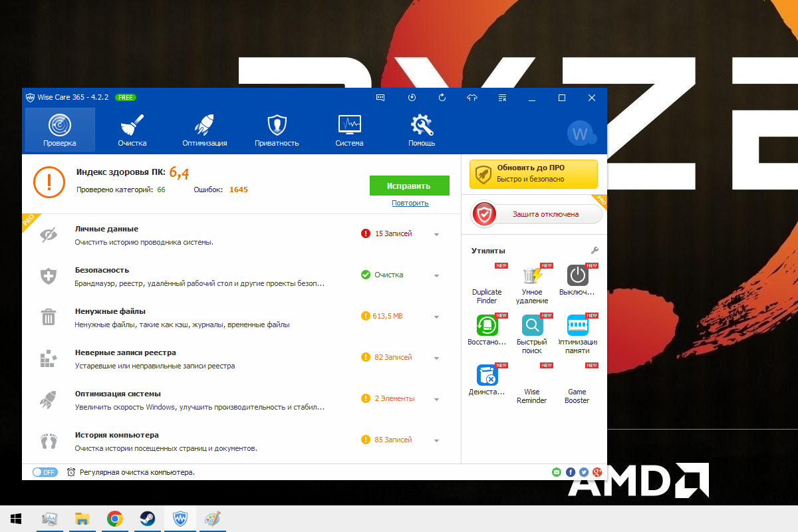The image size is (798, 532).
Task: Switch to the Очистка tab
Action: pos(132,130)
